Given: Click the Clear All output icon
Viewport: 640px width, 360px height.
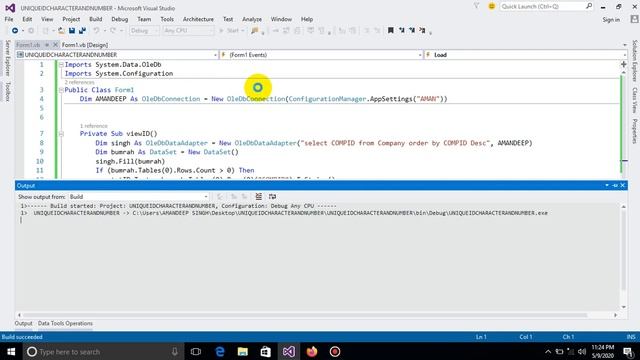Looking at the screenshot, I should coord(259,197).
